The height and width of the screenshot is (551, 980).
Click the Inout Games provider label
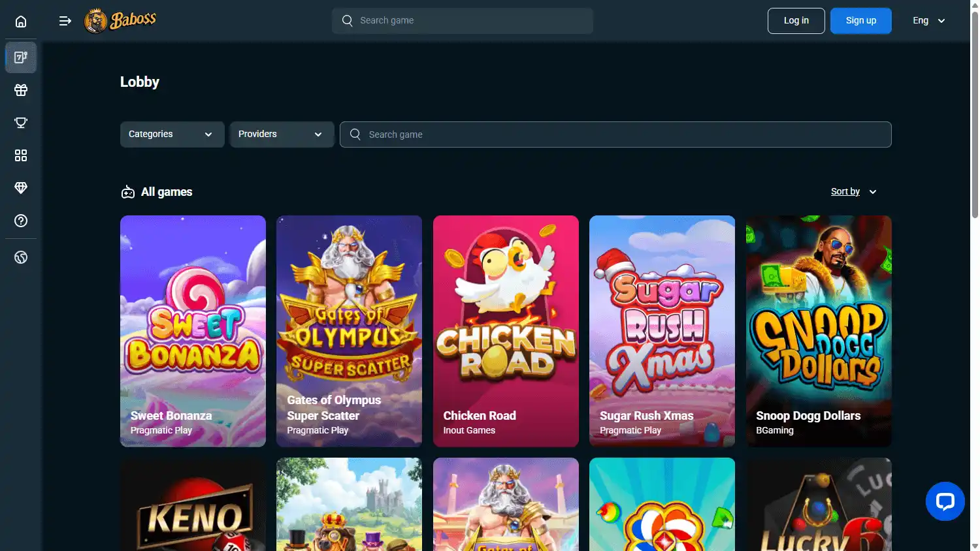click(469, 430)
